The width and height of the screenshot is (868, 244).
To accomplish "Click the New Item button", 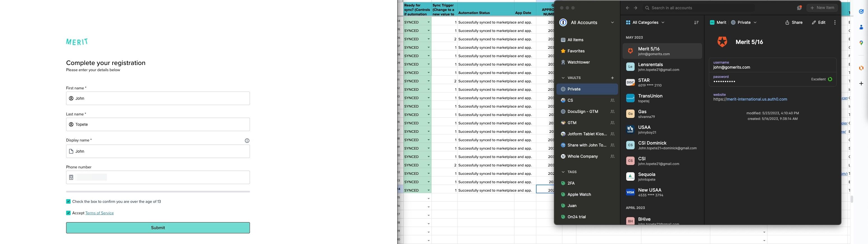I will tap(822, 8).
